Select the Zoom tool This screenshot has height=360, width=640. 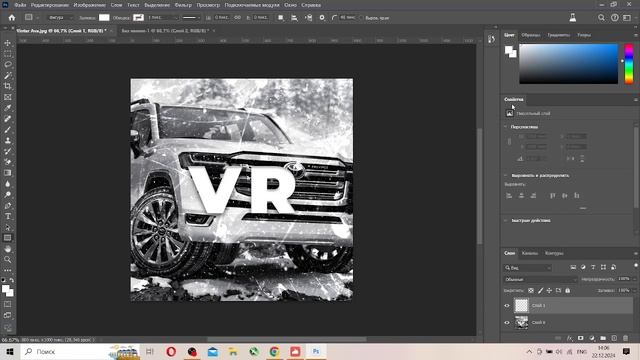pos(7,259)
